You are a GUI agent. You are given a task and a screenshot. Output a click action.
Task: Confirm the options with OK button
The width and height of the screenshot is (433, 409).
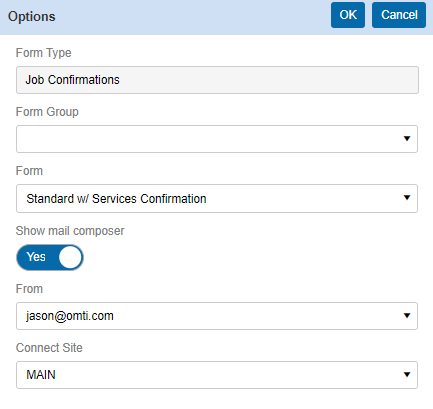click(348, 15)
